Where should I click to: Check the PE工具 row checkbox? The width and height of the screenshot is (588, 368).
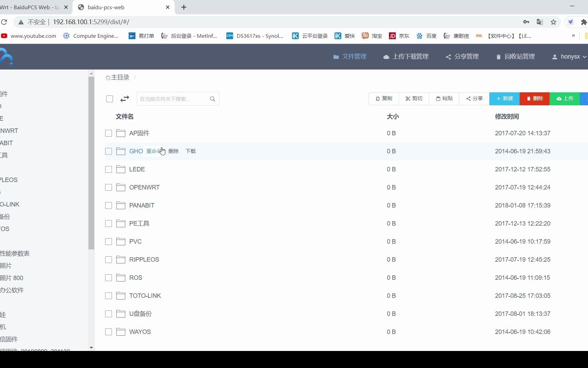[x=109, y=224]
